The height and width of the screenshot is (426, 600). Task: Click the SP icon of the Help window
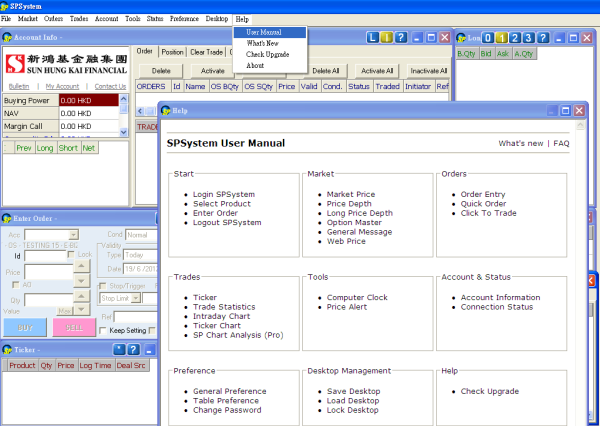[x=166, y=111]
